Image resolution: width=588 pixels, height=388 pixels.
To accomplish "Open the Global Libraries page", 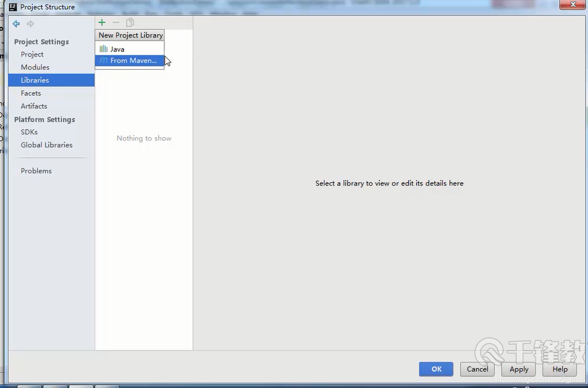I will [x=47, y=145].
